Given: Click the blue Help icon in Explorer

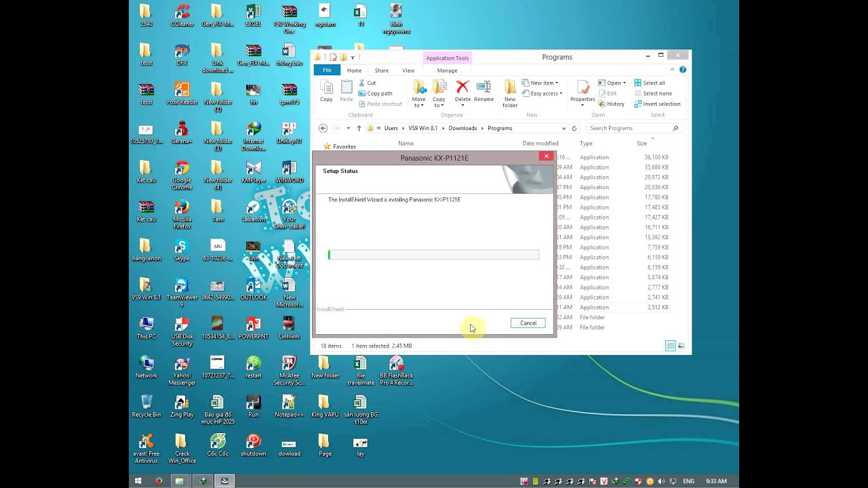Looking at the screenshot, I should [683, 70].
